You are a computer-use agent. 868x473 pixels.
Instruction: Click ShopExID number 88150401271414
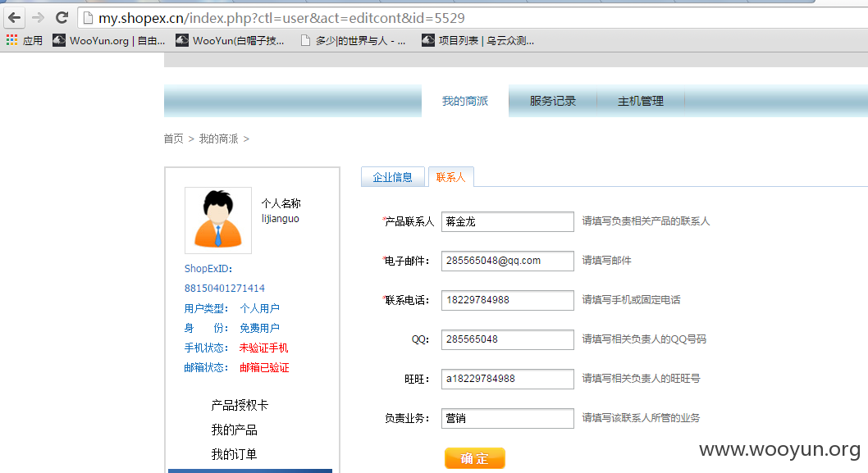[x=224, y=289]
